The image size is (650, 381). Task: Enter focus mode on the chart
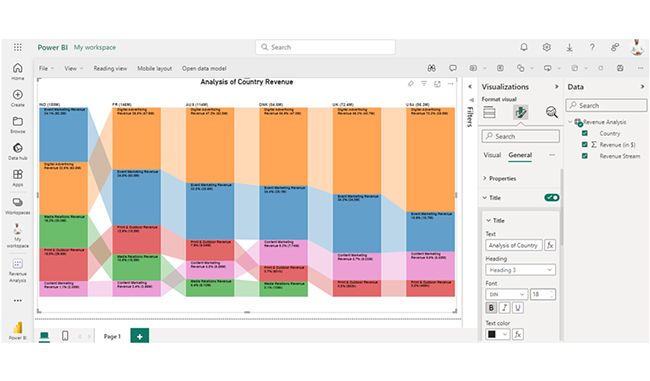pos(437,84)
